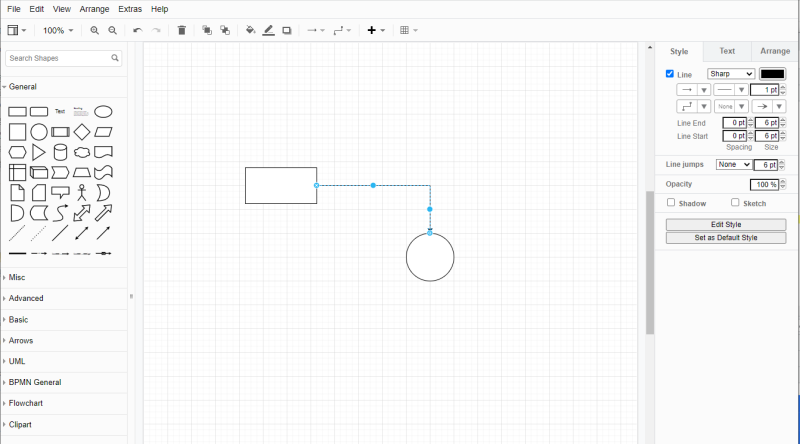Select the Diamond shape in General
Screen dimensions: 800x444
[82, 132]
